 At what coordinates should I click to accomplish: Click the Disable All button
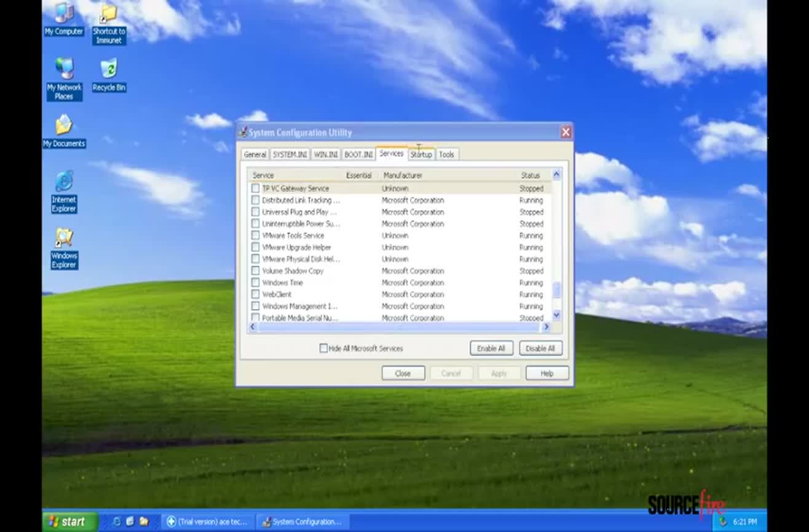click(x=540, y=348)
